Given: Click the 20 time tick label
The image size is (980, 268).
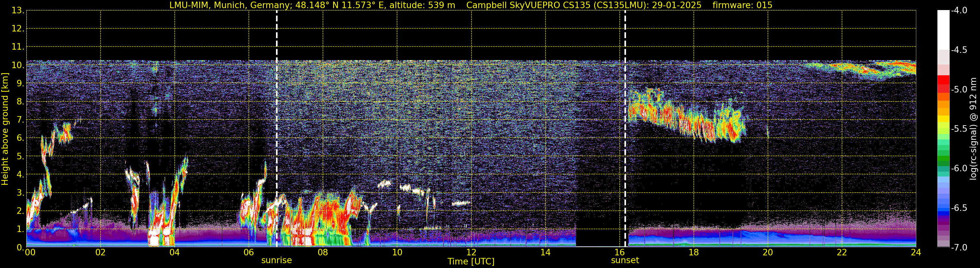Looking at the screenshot, I should (768, 252).
